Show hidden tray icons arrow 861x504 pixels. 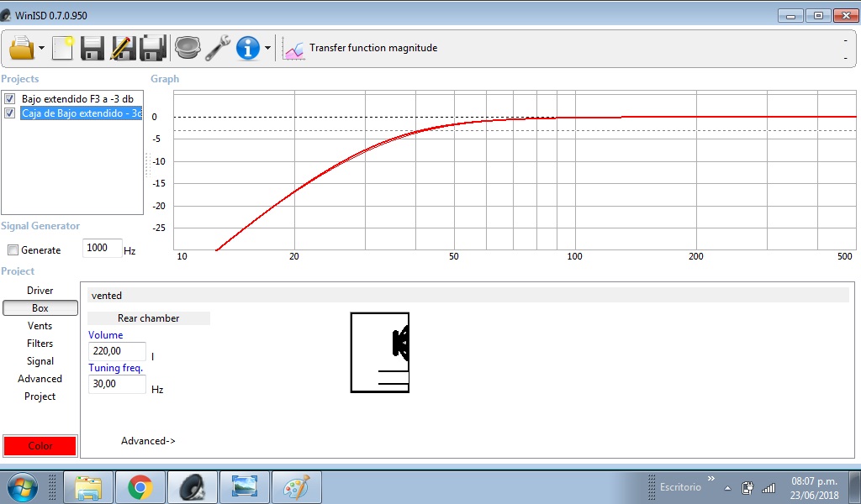tap(727, 488)
